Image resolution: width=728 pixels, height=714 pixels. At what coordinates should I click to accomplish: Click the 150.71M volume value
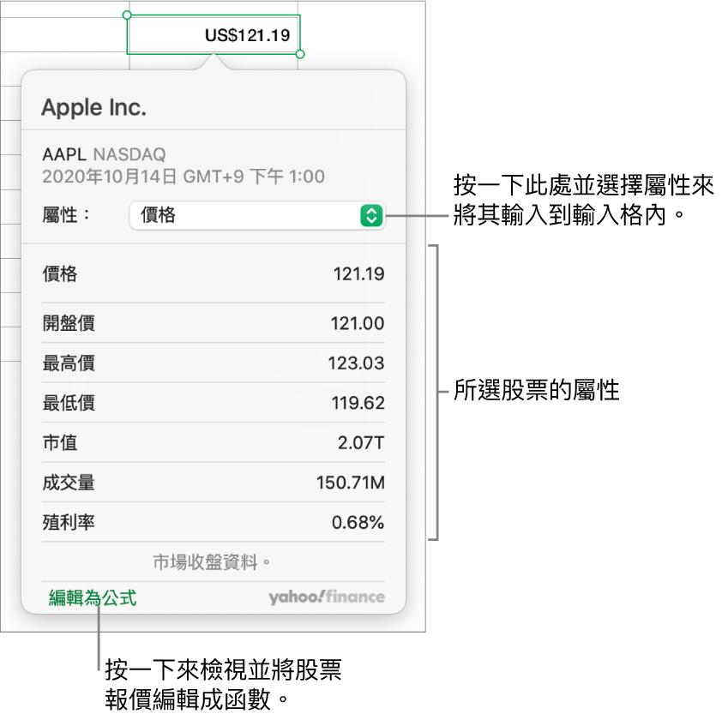coord(351,483)
